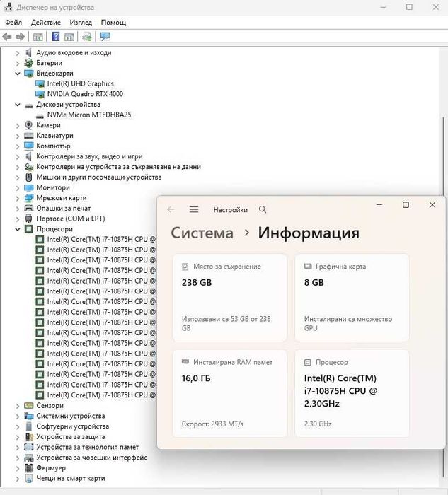Image resolution: width=448 pixels, height=495 pixels.
Task: Expand the Компютър category
Action: (x=18, y=146)
